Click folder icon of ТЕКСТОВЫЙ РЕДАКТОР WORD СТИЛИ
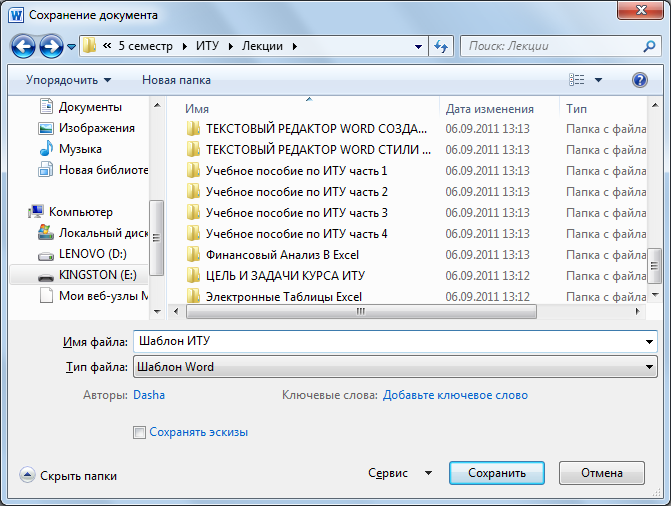This screenshot has height=506, width=671. (193, 149)
